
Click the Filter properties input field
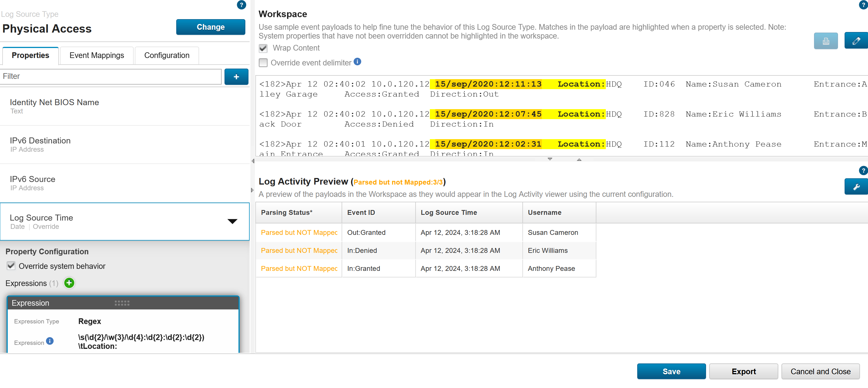[111, 77]
